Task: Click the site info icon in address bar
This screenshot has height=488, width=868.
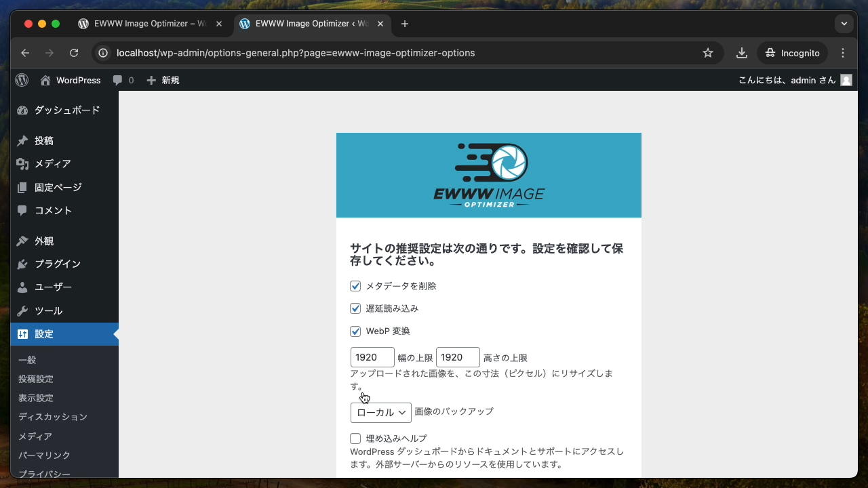Action: [103, 53]
